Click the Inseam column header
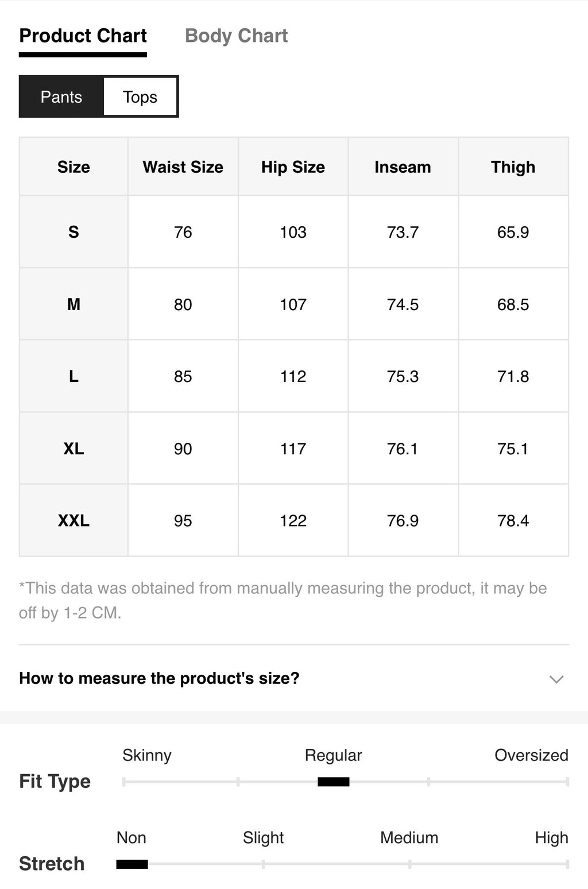 pyautogui.click(x=403, y=167)
